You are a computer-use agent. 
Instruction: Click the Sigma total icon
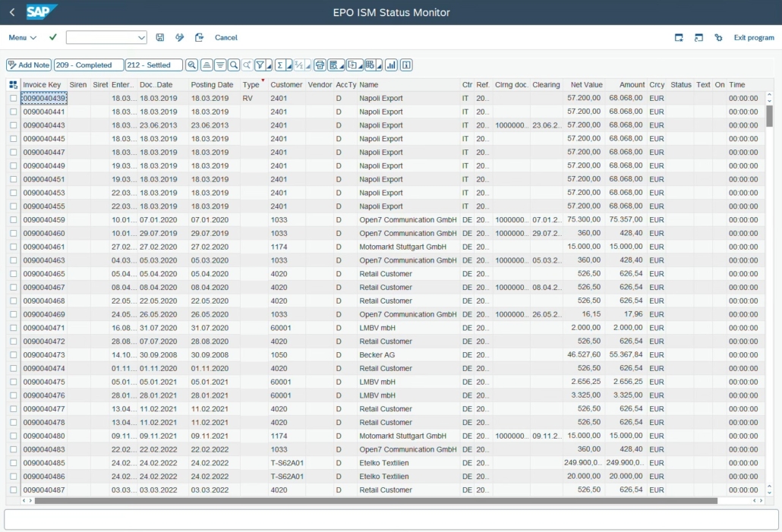(x=280, y=65)
